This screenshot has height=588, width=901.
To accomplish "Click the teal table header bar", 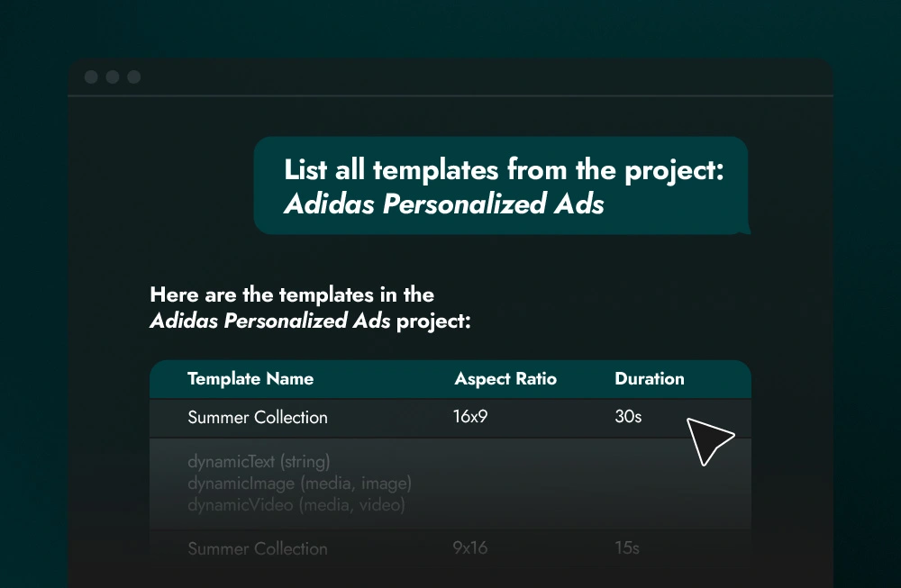I will click(x=450, y=378).
